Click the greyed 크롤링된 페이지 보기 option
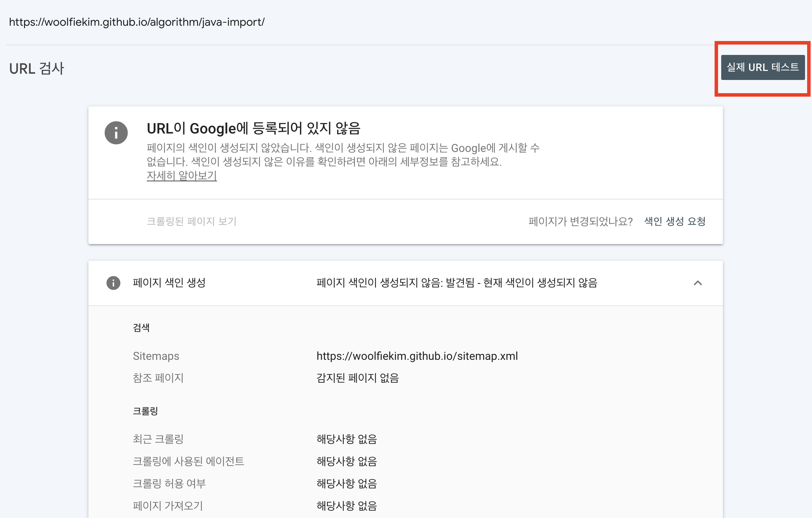This screenshot has height=518, width=812. [191, 221]
